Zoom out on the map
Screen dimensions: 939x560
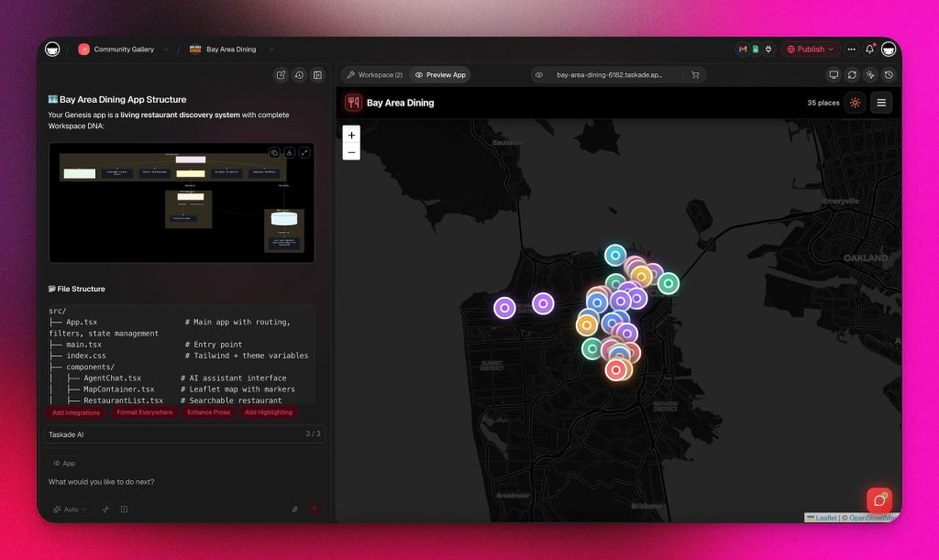(351, 152)
